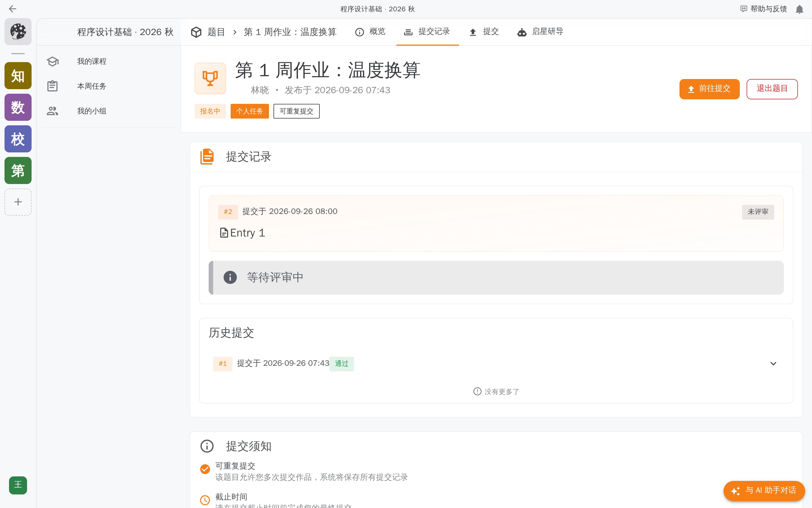Click the 退出题目 button
Viewport: 812px width, 508px height.
coord(772,89)
